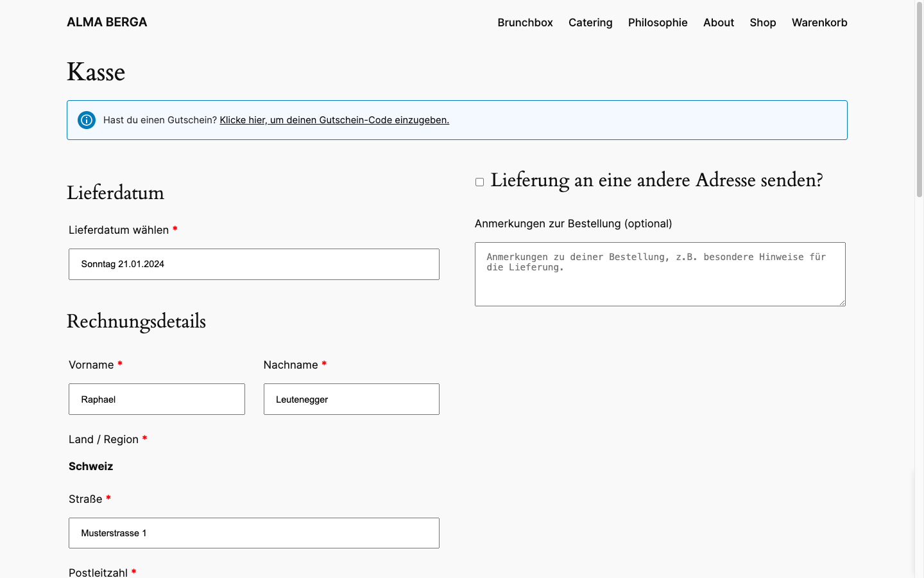This screenshot has width=924, height=578.
Task: Tick the different delivery address checkbox
Action: 479,182
